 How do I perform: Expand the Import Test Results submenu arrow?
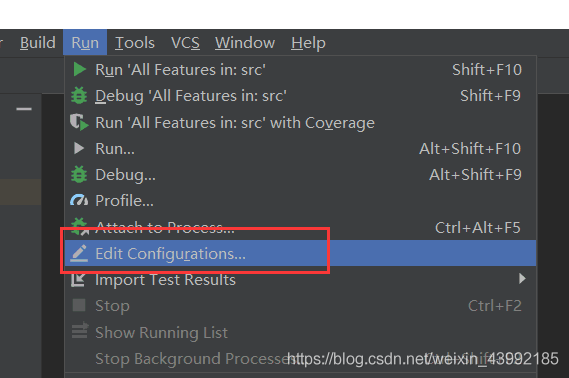tap(522, 279)
